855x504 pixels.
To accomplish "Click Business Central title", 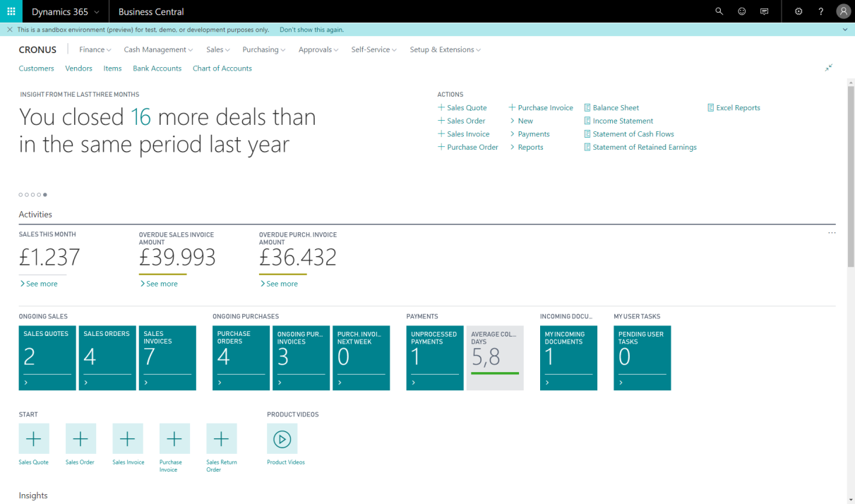I will point(151,11).
